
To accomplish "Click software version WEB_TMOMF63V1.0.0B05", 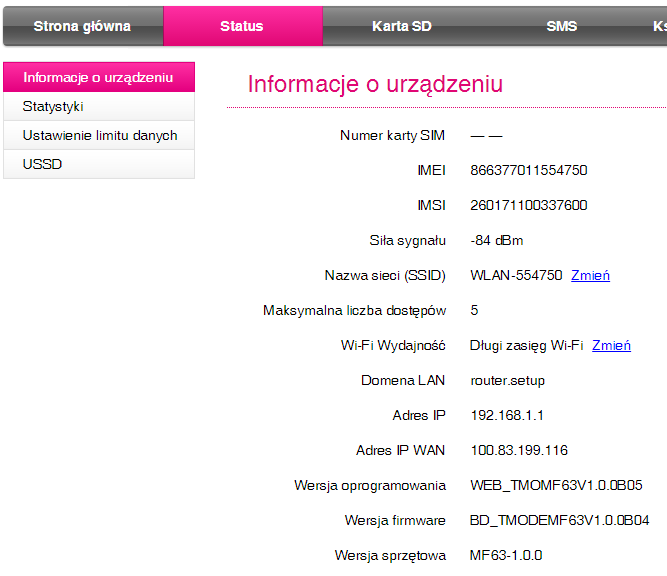I will [556, 485].
